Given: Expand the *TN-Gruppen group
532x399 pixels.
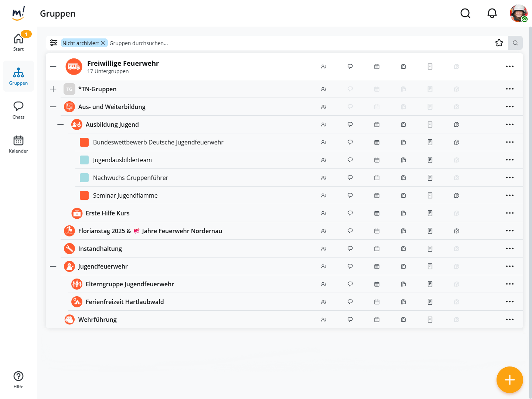Looking at the screenshot, I should pyautogui.click(x=53, y=89).
